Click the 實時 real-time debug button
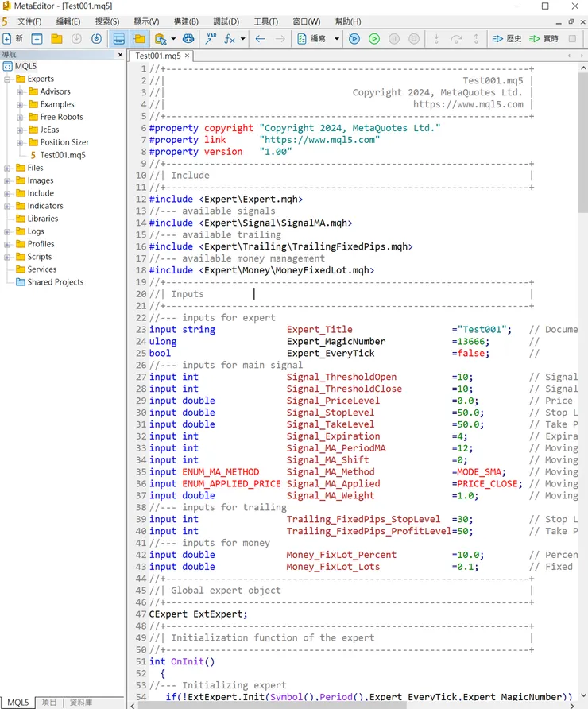Viewport: 588px width, 709px height. click(544, 38)
